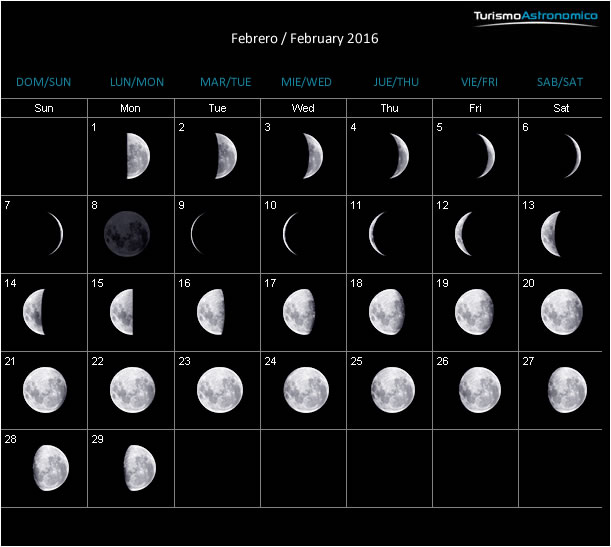
Task: Click the LUN/MON column header
Action: pos(137,82)
